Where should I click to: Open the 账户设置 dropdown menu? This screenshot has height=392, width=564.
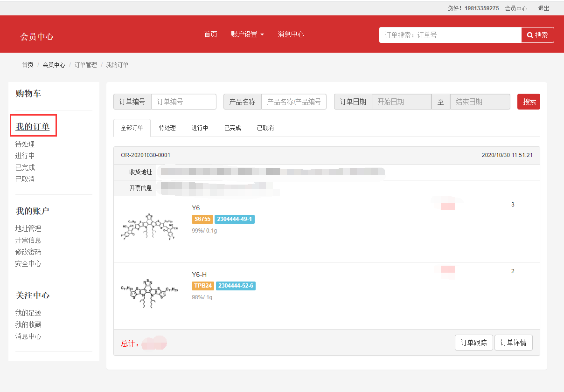[247, 34]
